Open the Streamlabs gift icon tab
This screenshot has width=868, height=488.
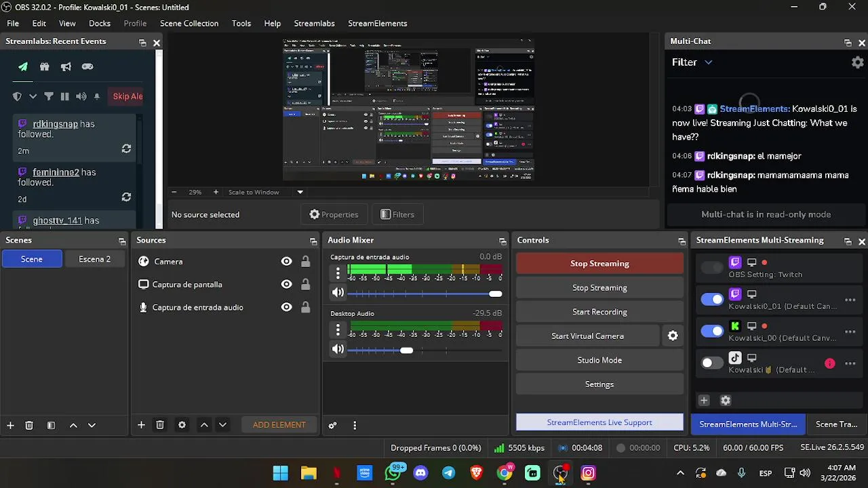[44, 66]
